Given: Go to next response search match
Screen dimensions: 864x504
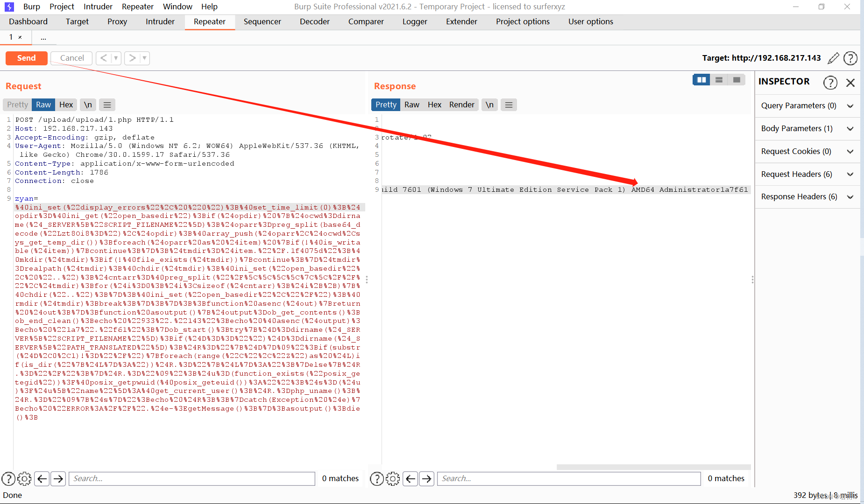Looking at the screenshot, I should [427, 478].
